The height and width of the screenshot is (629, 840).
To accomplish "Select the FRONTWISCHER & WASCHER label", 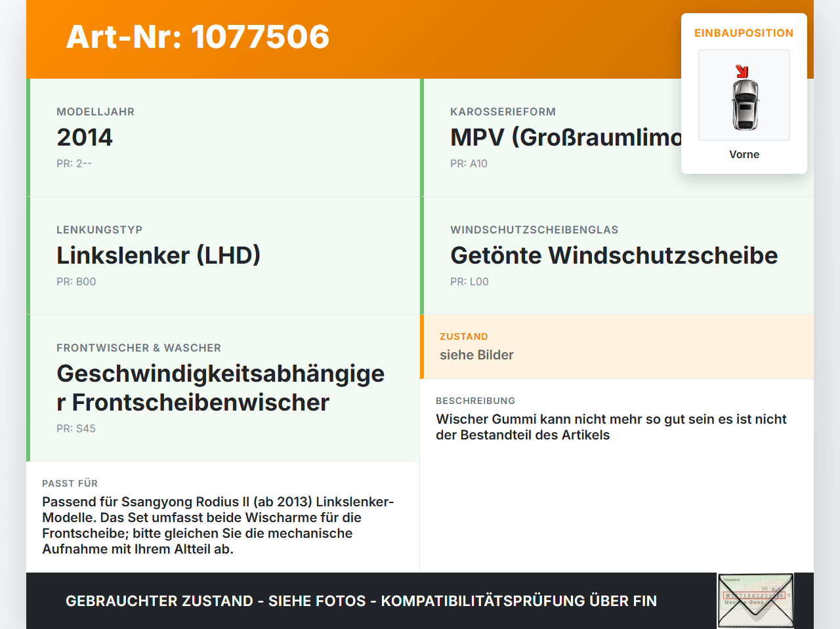I will tap(139, 348).
